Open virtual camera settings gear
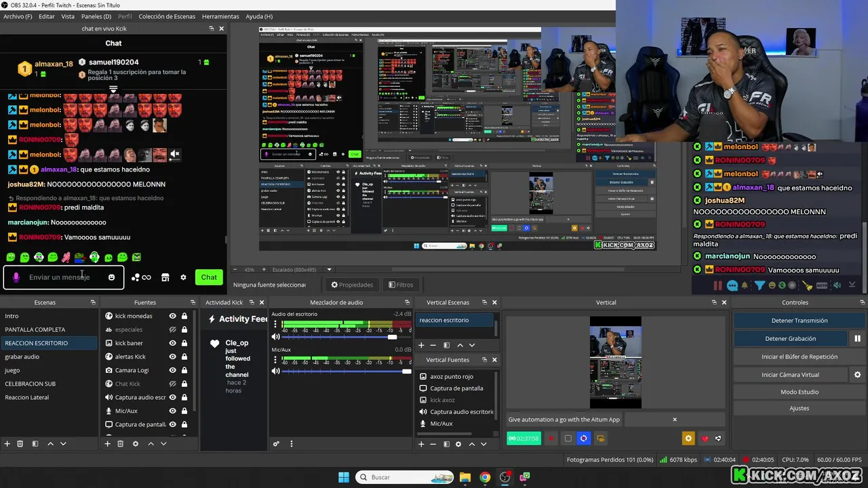868x488 pixels. 857,374
